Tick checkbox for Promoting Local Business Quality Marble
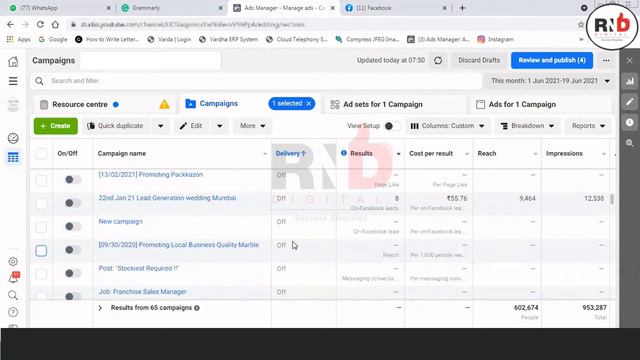The image size is (640, 360). (41, 251)
